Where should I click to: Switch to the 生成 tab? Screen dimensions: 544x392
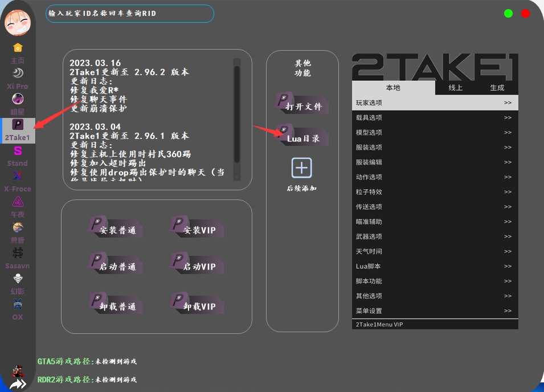(x=497, y=88)
